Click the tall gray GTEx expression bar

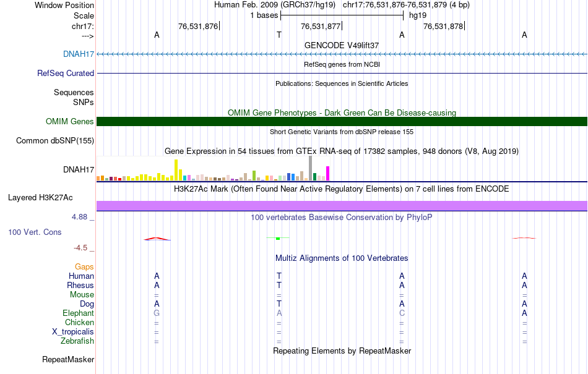click(x=311, y=168)
